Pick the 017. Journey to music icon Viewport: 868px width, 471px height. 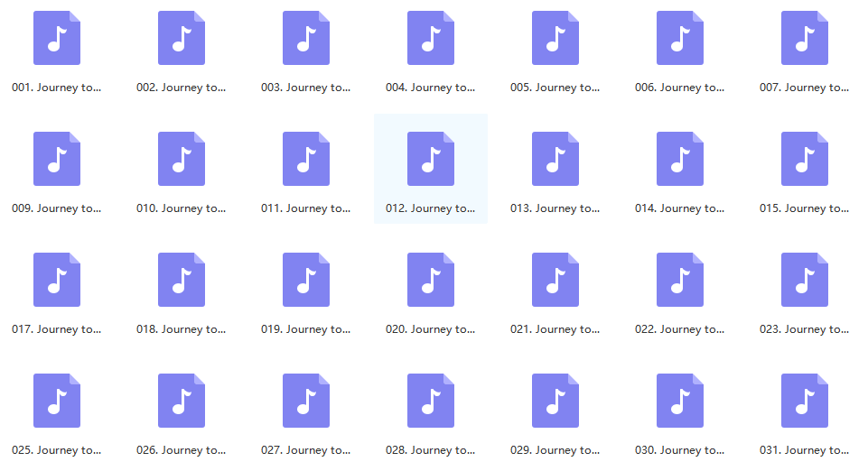pos(56,280)
